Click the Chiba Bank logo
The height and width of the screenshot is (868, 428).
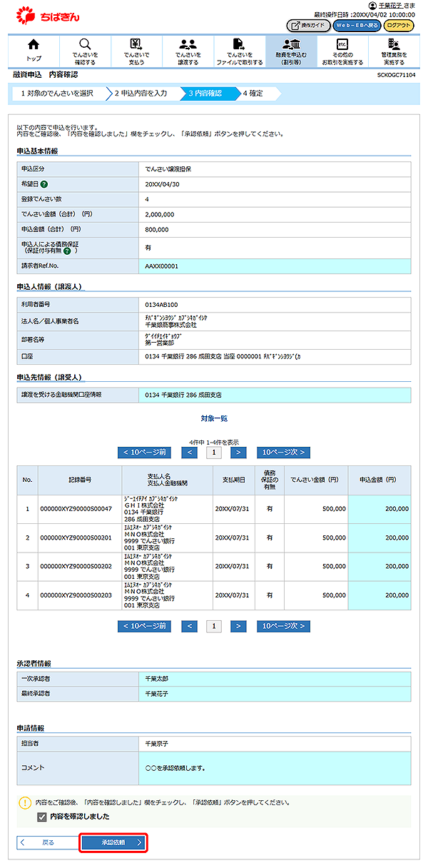(47, 14)
